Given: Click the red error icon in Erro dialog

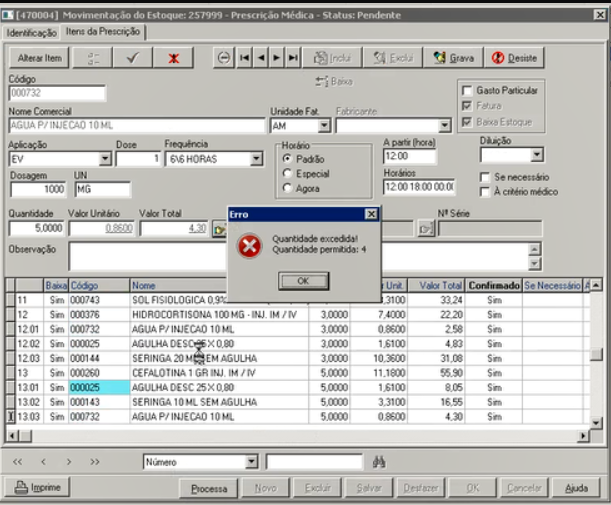Looking at the screenshot, I should point(249,246).
